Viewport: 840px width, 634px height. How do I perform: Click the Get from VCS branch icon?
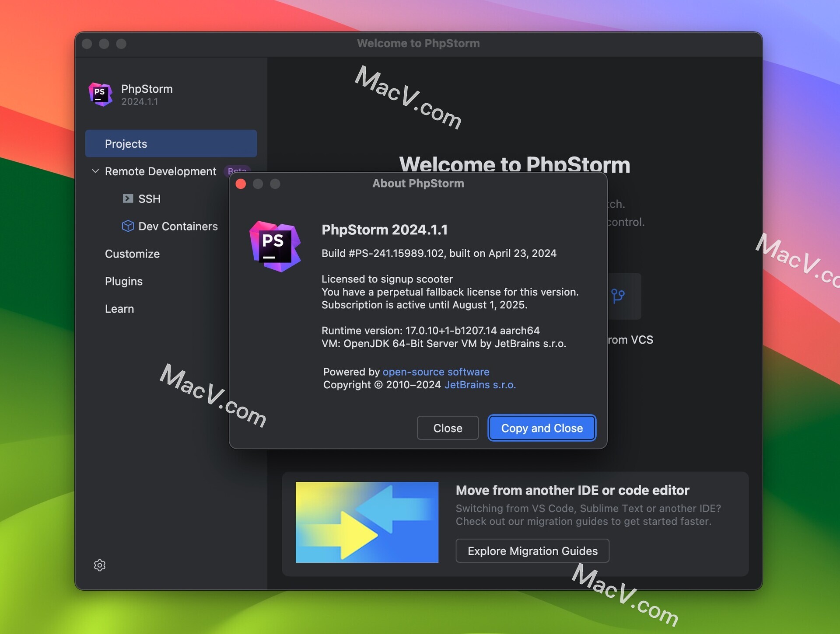click(x=619, y=296)
